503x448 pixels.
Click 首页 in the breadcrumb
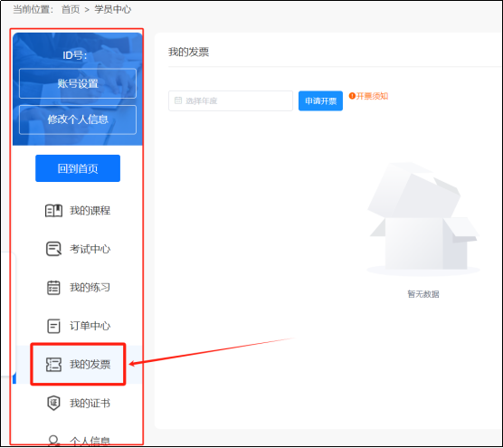71,10
